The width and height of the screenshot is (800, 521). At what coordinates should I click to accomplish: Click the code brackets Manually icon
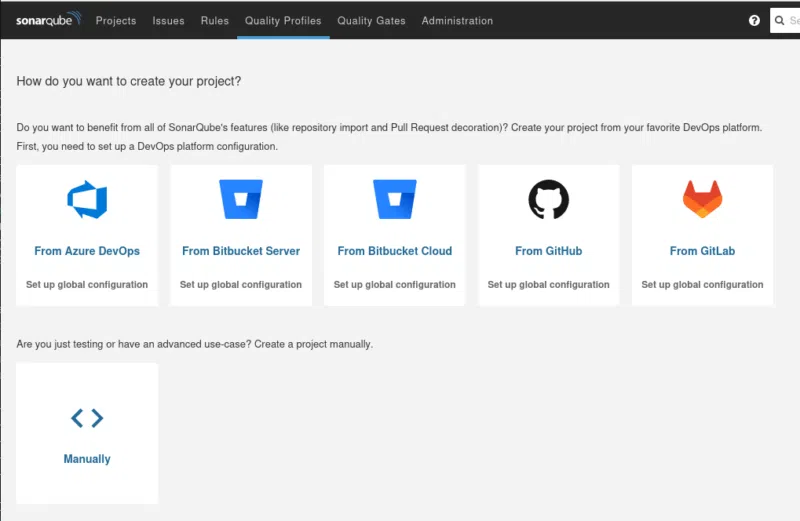tap(87, 418)
